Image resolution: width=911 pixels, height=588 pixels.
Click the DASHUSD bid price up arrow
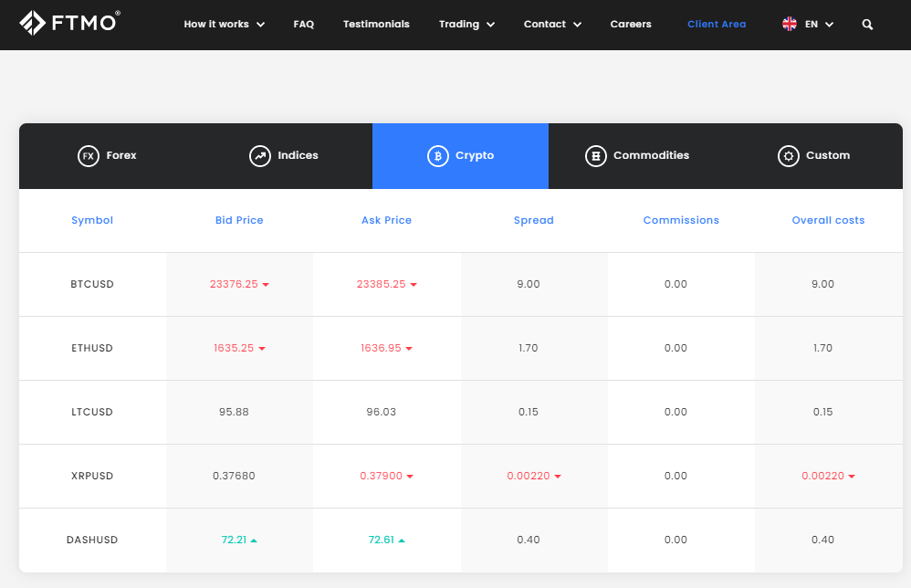[x=254, y=541]
